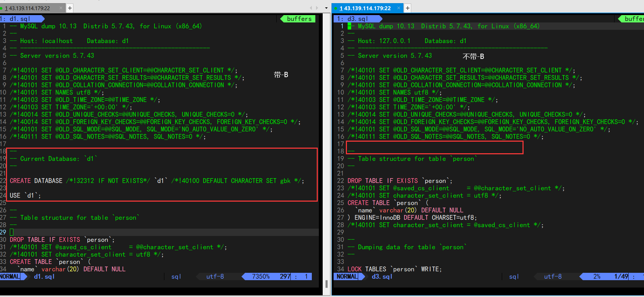644x297 pixels.
Task: Click sql filetype in left status line
Action: 176,277
